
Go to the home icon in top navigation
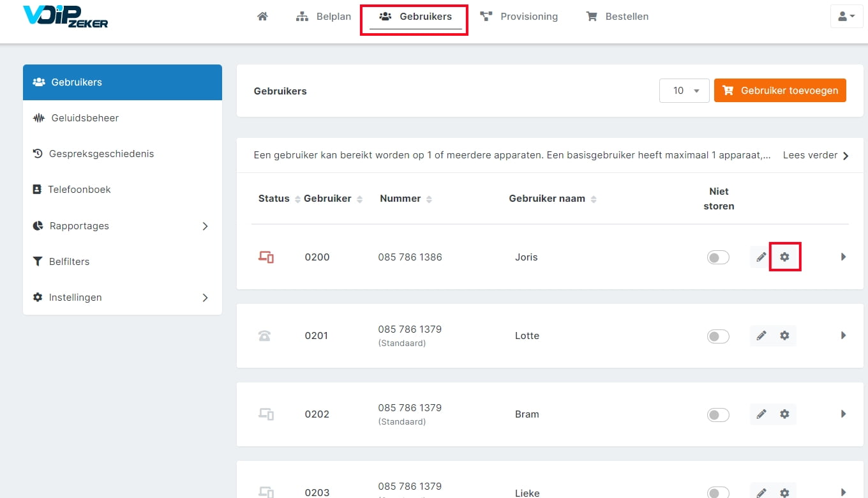click(x=262, y=17)
